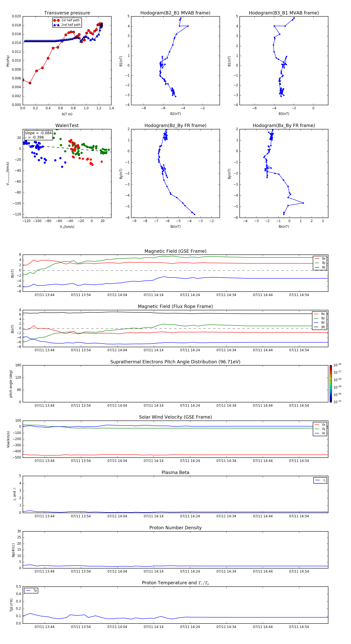Viewport: 351px width, 644px height.
Task: Click 07/11 13:44 tick under GSE magnetic field
Action: pos(44,295)
